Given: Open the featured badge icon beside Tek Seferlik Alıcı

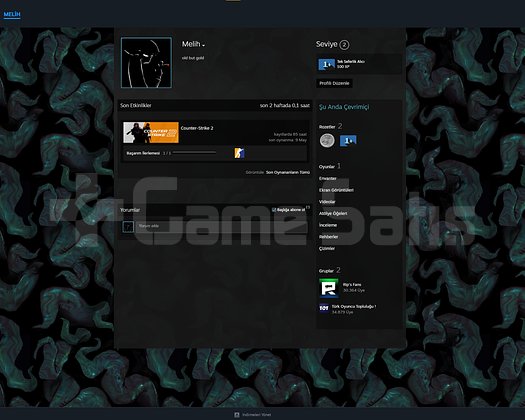Looking at the screenshot, I should click(x=326, y=64).
